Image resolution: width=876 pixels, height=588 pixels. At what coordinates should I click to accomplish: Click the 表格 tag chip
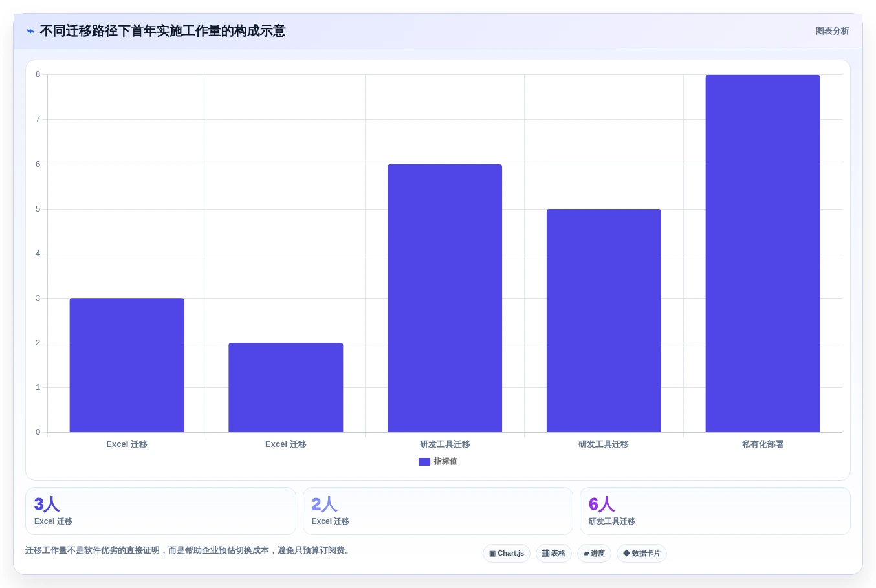[554, 554]
